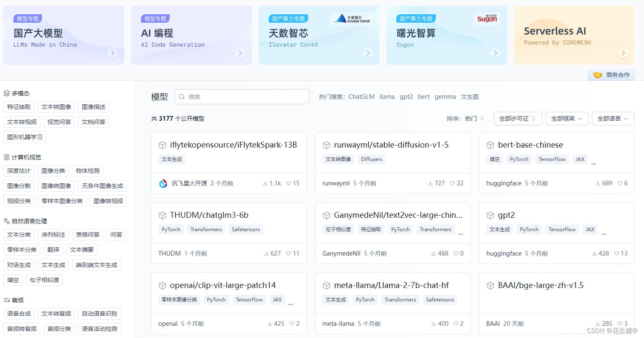
Task: Click the arrow on AI 编程 banner
Action: tap(240, 53)
